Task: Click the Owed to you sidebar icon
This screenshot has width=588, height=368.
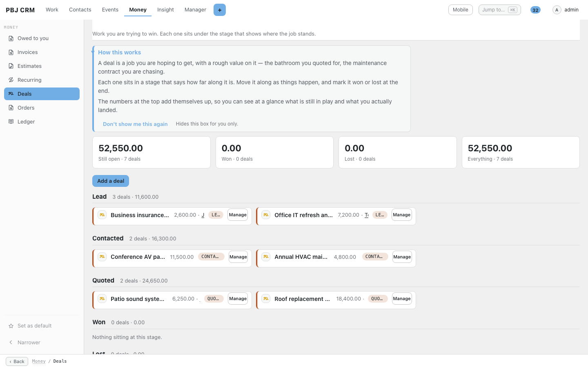Action: (11, 38)
